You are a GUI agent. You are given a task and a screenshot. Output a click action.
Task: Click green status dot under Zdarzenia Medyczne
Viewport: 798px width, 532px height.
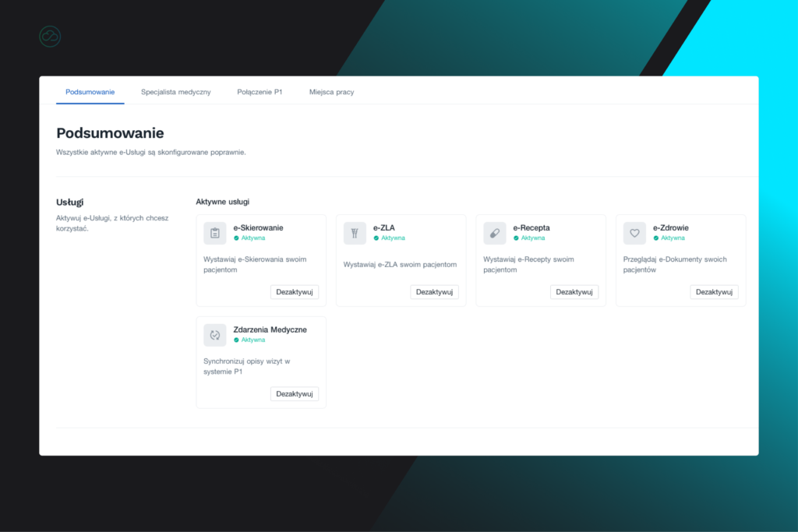coord(236,340)
